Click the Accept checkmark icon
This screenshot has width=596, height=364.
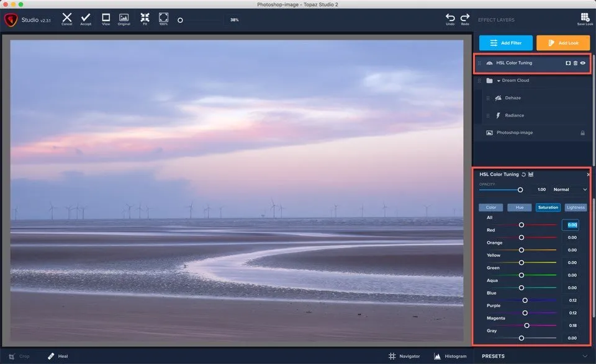[x=86, y=17]
